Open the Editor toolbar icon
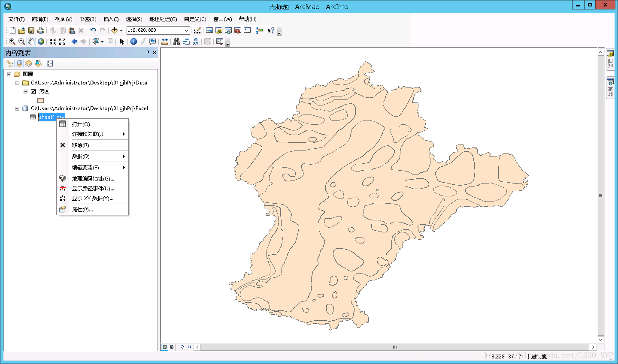The width and height of the screenshot is (618, 364). tap(197, 30)
